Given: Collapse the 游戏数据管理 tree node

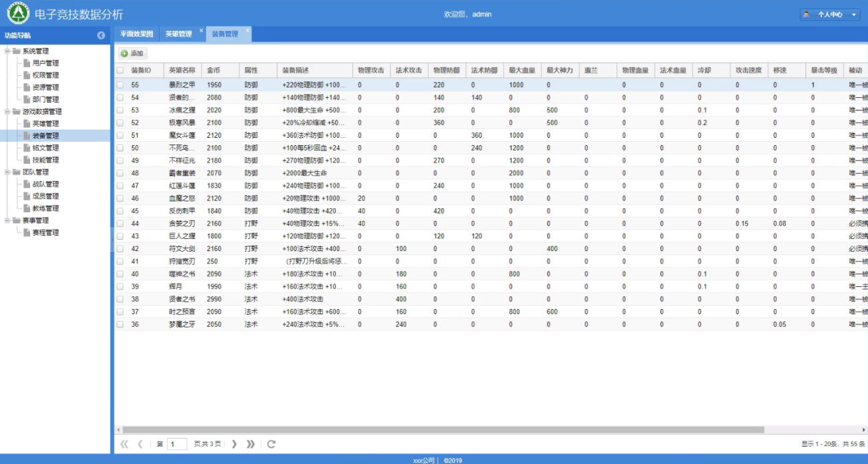Looking at the screenshot, I should coord(7,112).
